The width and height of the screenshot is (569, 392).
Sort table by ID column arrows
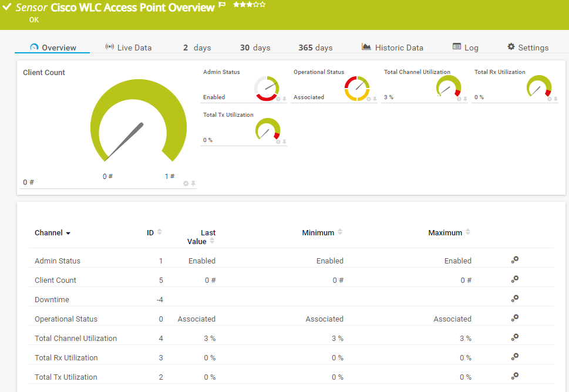[x=159, y=232]
